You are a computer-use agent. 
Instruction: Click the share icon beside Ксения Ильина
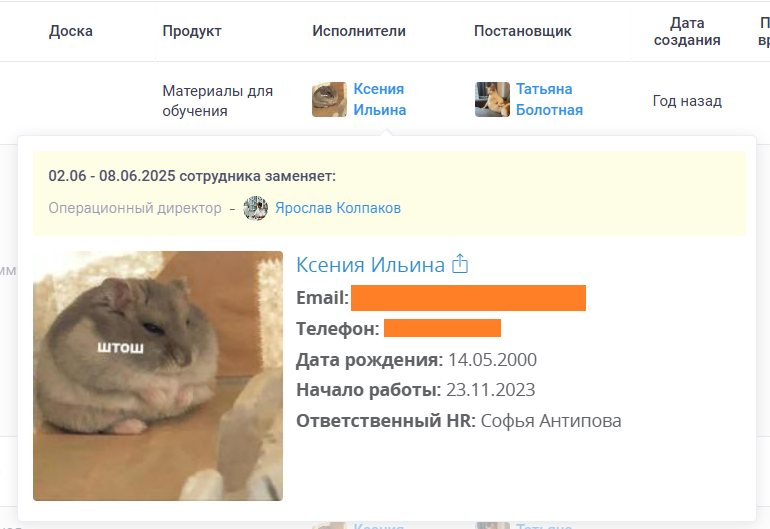click(460, 264)
